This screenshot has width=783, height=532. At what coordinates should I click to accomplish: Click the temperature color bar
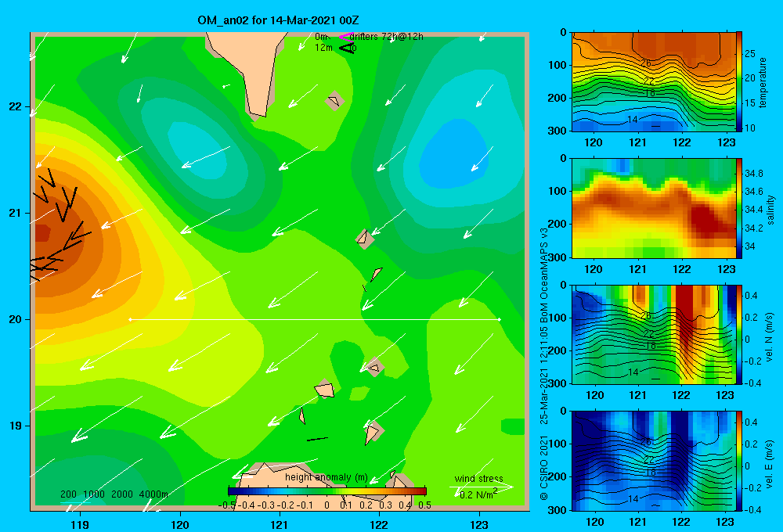739,82
